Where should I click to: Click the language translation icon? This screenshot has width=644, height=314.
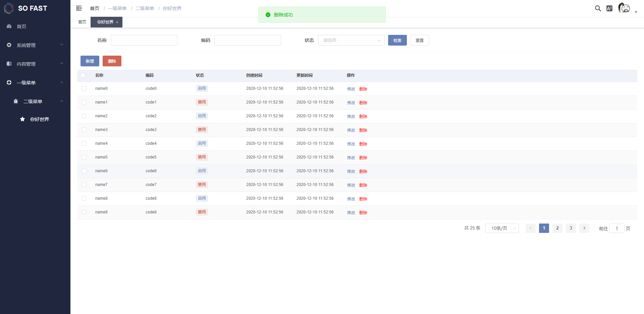[x=609, y=8]
